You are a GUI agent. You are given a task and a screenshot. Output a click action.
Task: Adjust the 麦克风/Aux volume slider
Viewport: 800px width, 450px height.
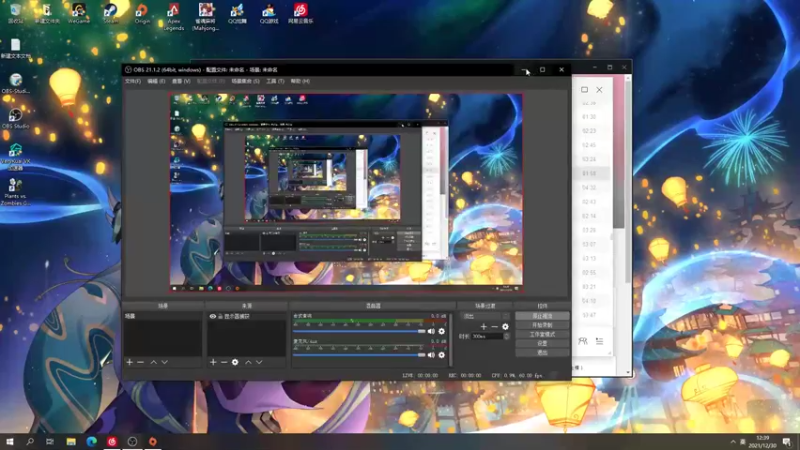pos(359,355)
